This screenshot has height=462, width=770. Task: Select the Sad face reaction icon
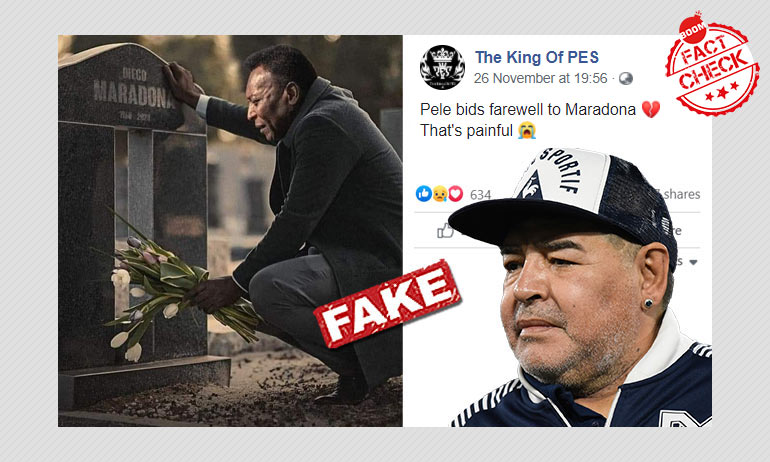coord(440,194)
